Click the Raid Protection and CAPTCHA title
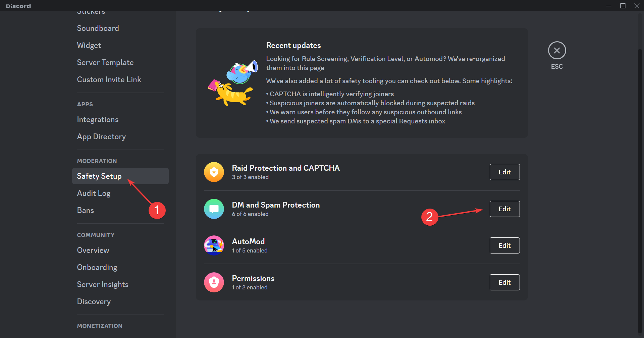Image resolution: width=644 pixels, height=338 pixels. pyautogui.click(x=286, y=168)
